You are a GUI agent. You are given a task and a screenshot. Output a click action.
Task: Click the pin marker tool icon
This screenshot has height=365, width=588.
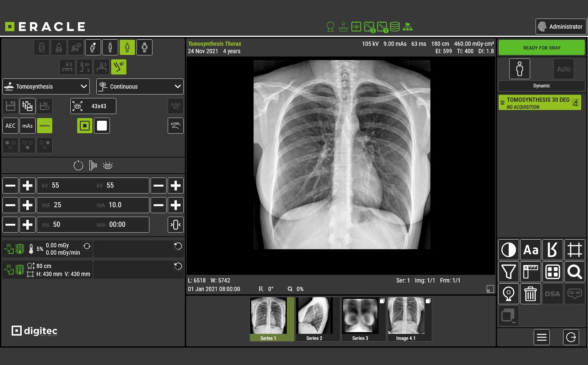coord(509,294)
